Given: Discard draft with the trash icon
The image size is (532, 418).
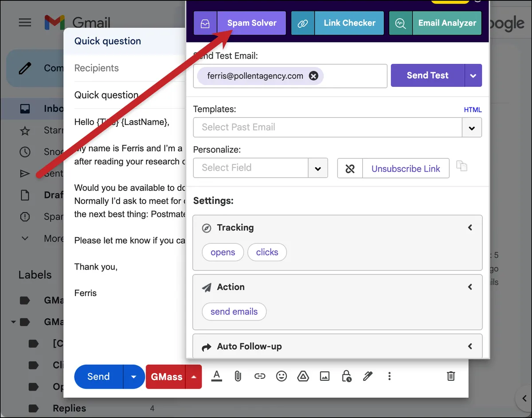Looking at the screenshot, I should [451, 376].
